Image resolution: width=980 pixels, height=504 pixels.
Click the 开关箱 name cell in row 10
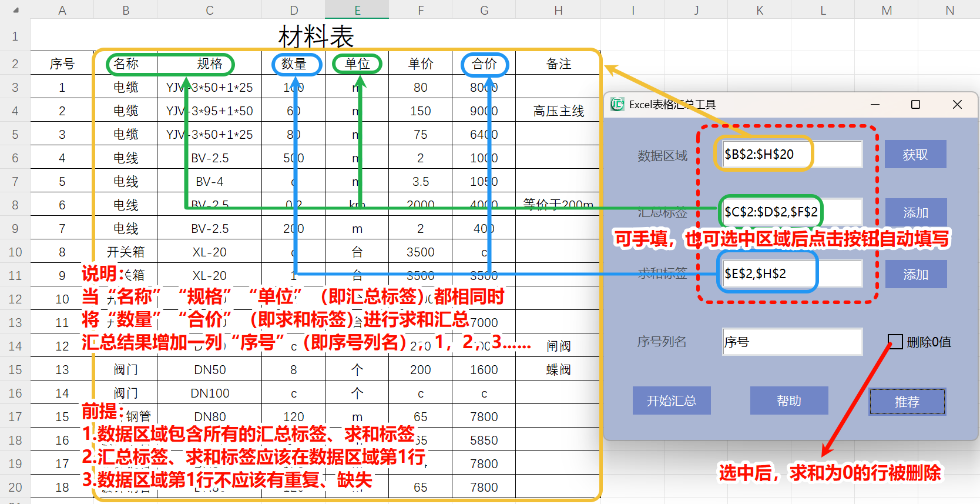pyautogui.click(x=126, y=252)
